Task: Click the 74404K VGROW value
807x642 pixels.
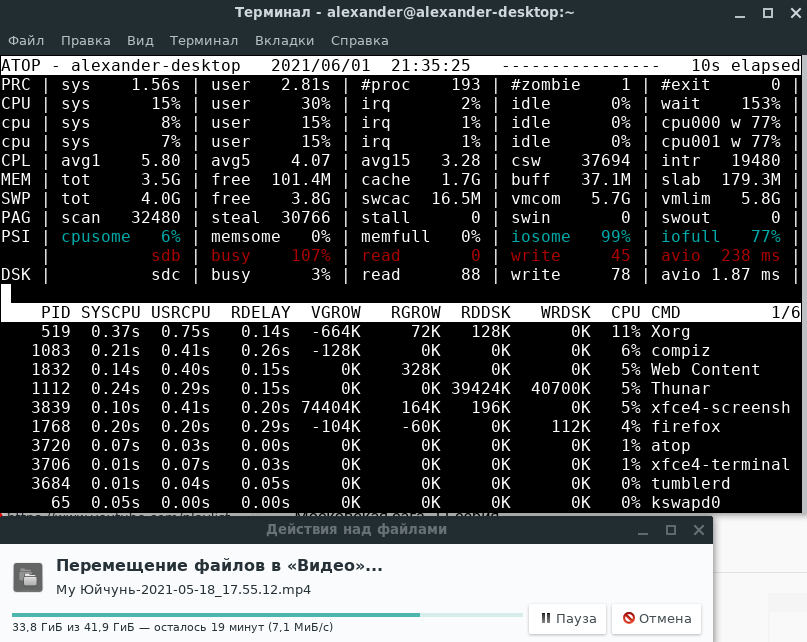Action: tap(330, 408)
